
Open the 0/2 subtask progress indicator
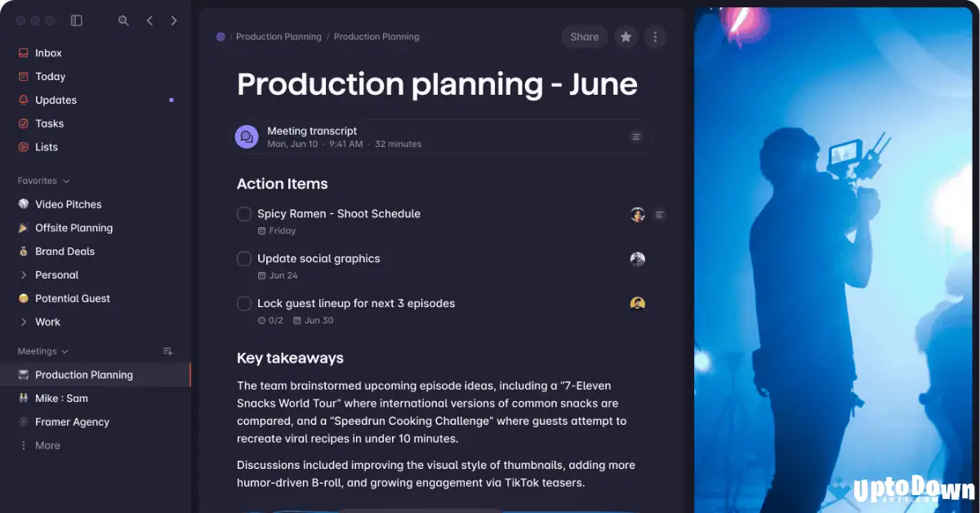click(x=268, y=320)
